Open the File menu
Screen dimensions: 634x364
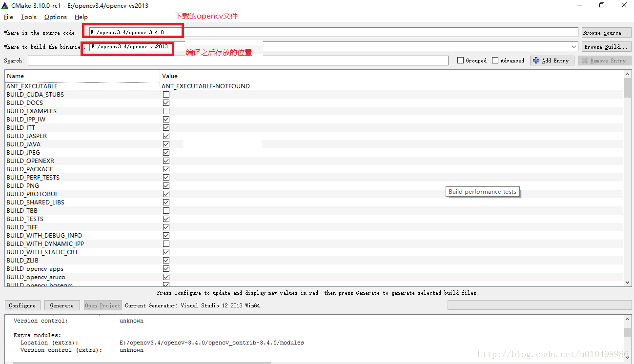8,17
